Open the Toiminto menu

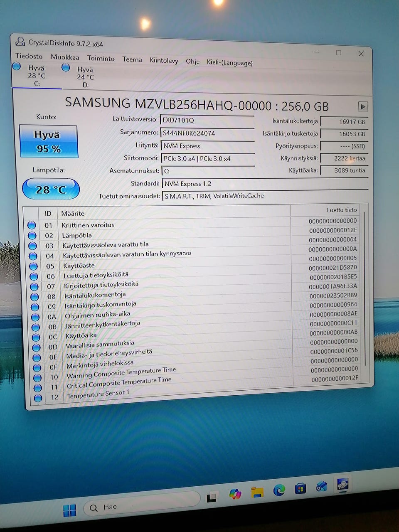click(x=101, y=59)
